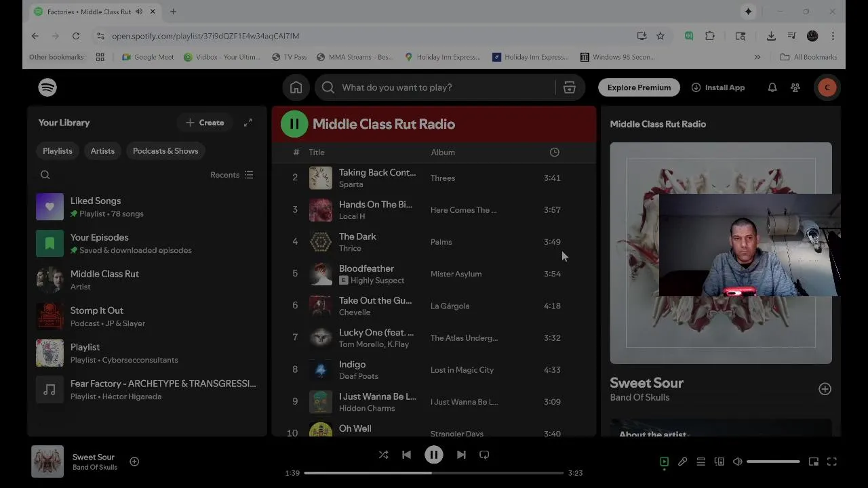Open Highly Suspect artist link
Viewport: 868px width, 488px height.
click(x=377, y=281)
